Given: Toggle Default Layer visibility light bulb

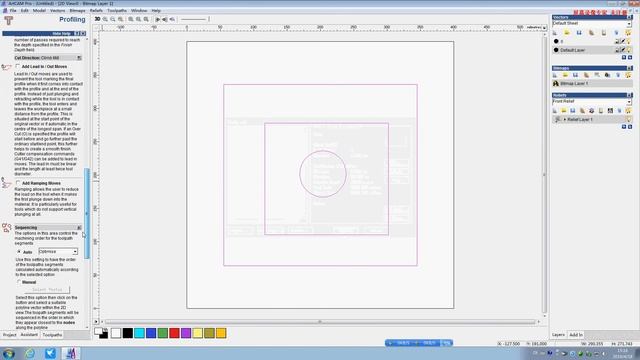Looking at the screenshot, I should tap(628, 50).
